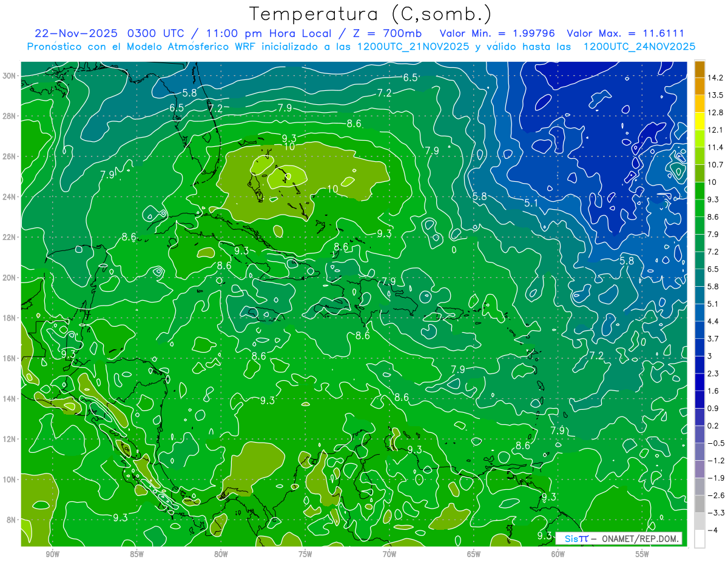Click the "70W" longitude axis label
Image resolution: width=728 pixels, height=562 pixels.
[389, 555]
